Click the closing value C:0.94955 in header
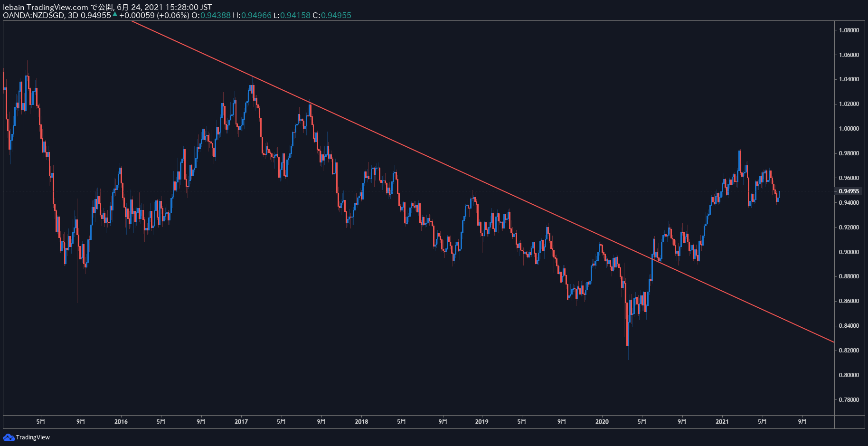 pyautogui.click(x=332, y=15)
